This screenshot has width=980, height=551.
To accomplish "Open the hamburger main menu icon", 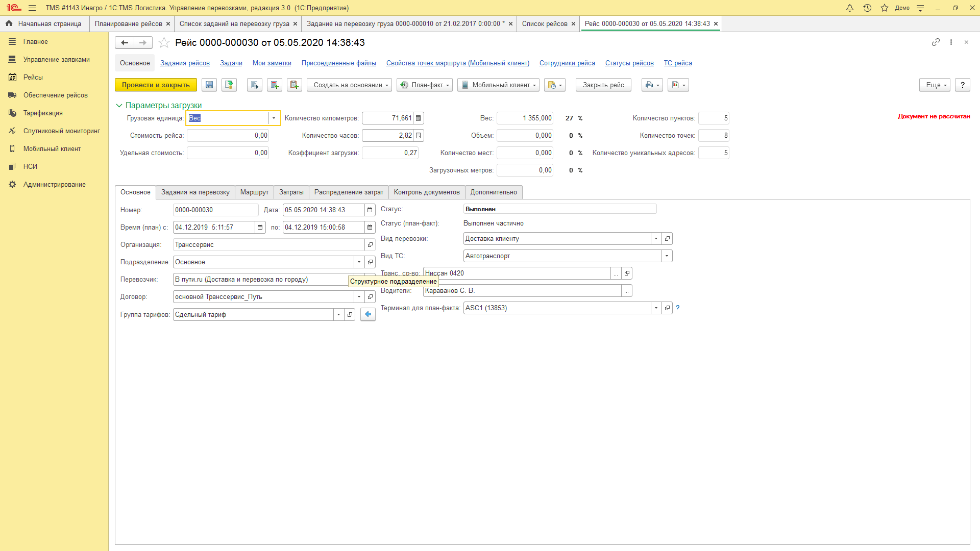I will click(32, 8).
